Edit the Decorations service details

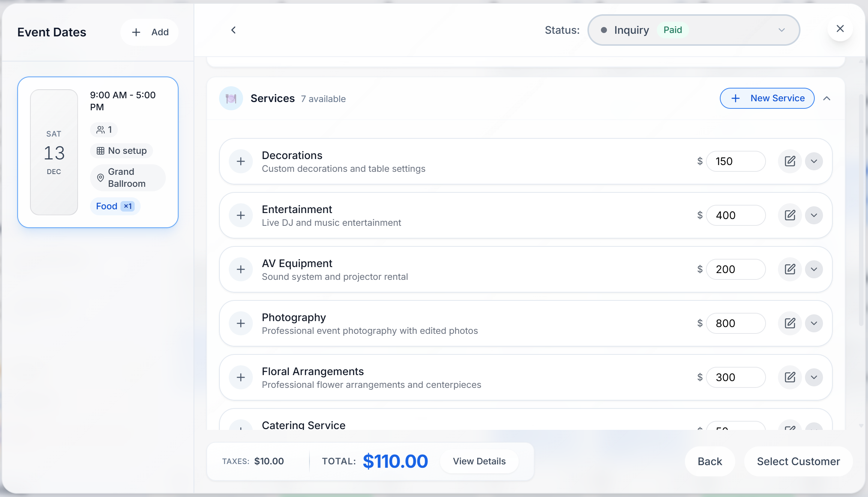tap(790, 161)
